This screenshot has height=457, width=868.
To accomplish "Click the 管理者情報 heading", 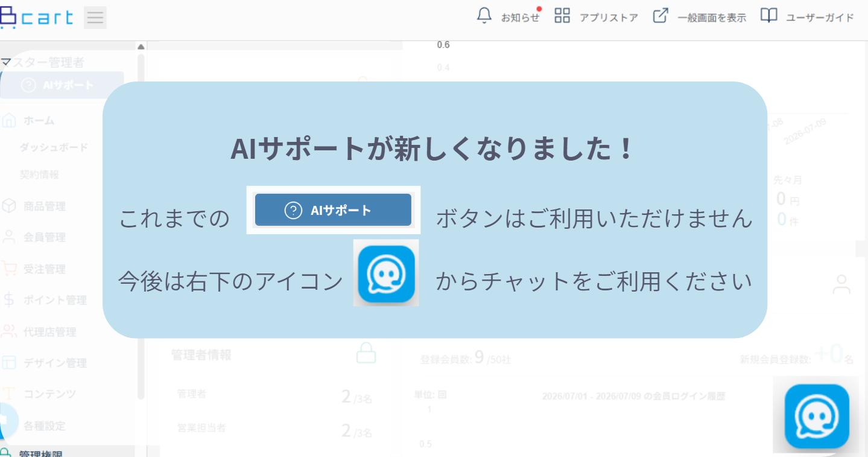I will pos(201,355).
